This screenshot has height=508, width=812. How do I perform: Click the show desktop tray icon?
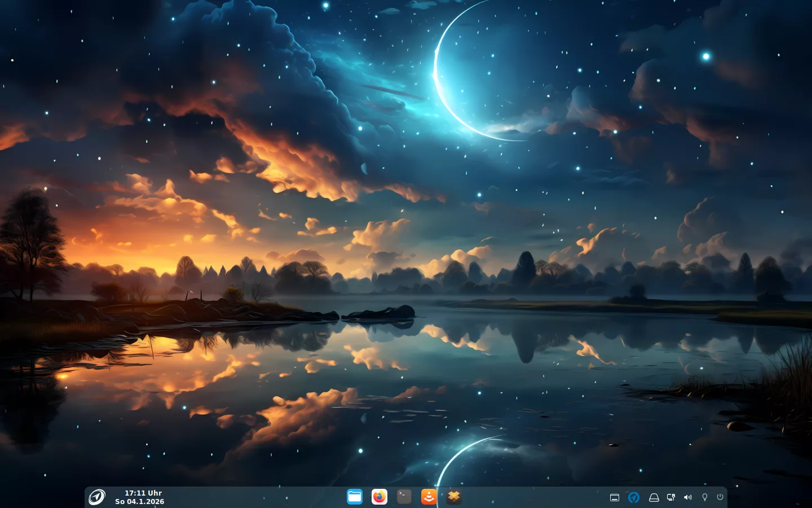(x=615, y=497)
